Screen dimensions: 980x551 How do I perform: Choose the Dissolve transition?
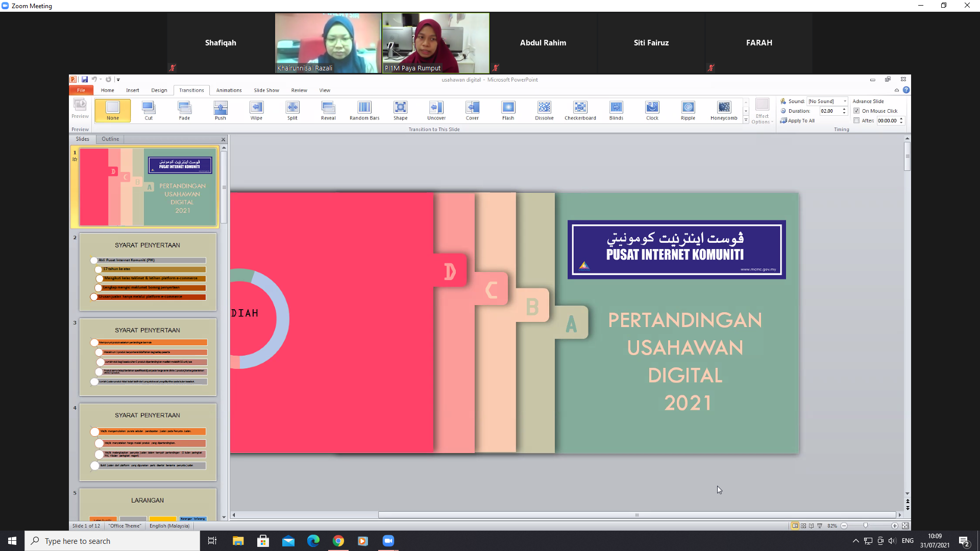tap(545, 110)
